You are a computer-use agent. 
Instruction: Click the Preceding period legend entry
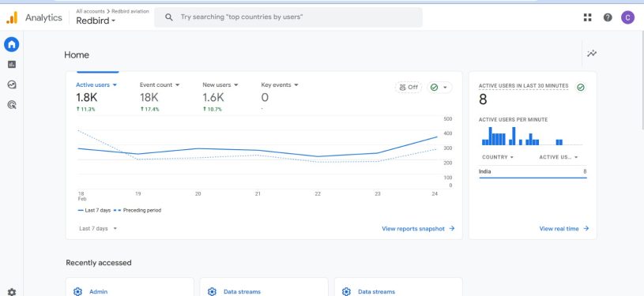click(137, 210)
